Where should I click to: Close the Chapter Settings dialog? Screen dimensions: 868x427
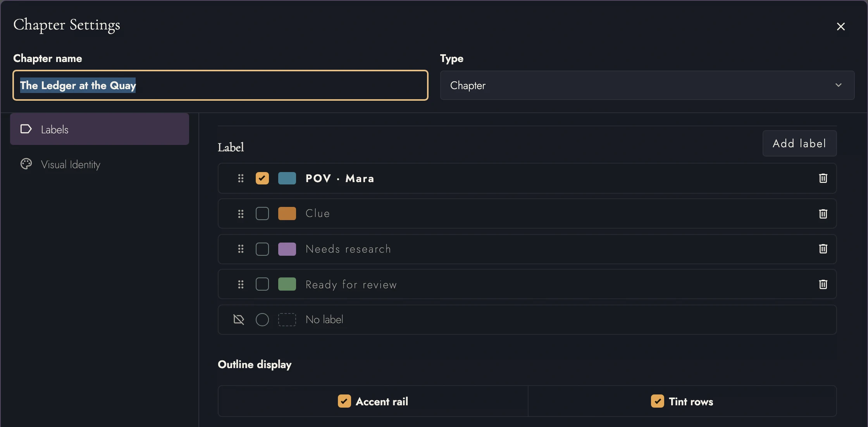(840, 26)
